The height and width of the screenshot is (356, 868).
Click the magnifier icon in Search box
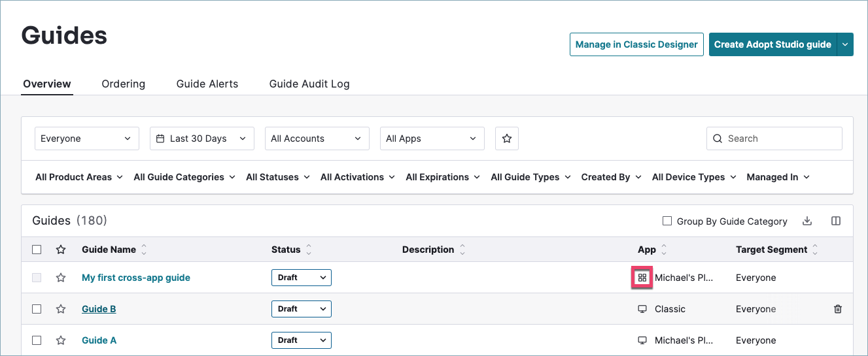(718, 138)
